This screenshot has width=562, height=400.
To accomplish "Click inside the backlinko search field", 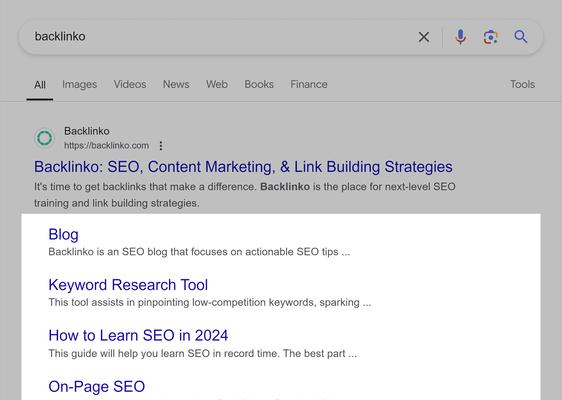I will point(222,37).
